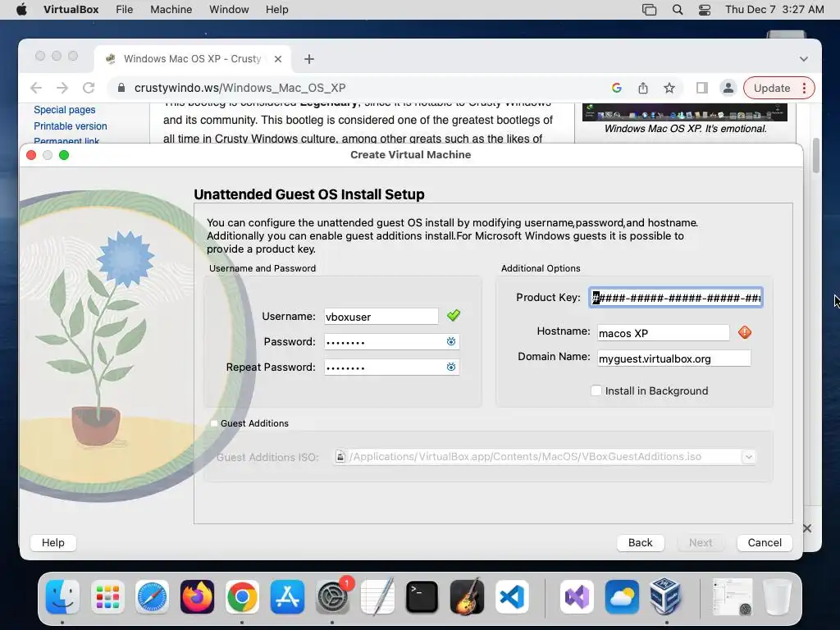Expand the Guest Additions ISO dropdown
The height and width of the screenshot is (630, 840).
click(748, 456)
